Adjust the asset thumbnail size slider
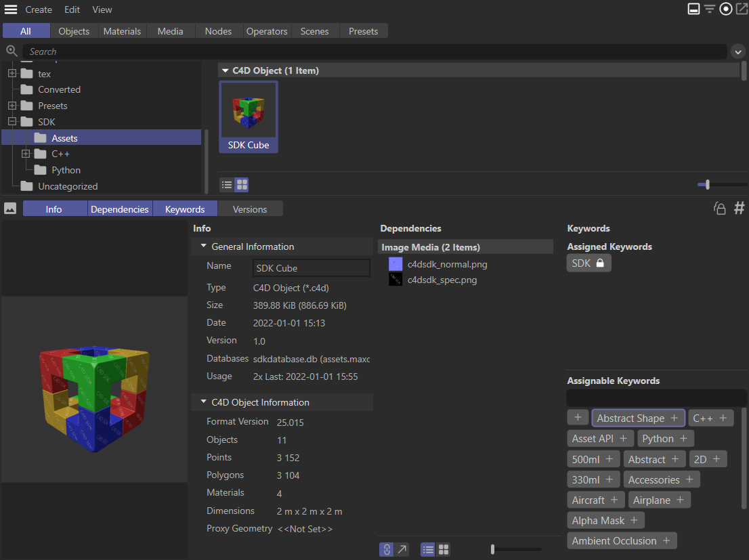This screenshot has width=749, height=560. [x=708, y=184]
